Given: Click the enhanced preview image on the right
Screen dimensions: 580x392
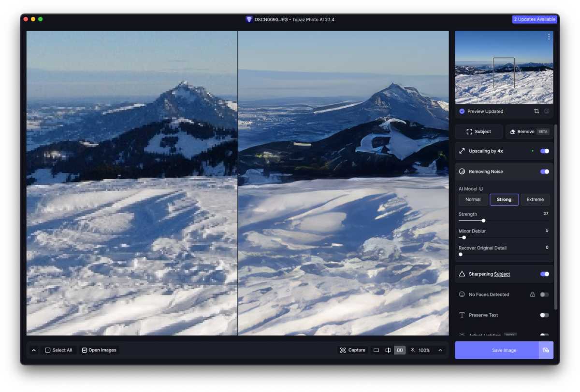Looking at the screenshot, I should (343, 183).
